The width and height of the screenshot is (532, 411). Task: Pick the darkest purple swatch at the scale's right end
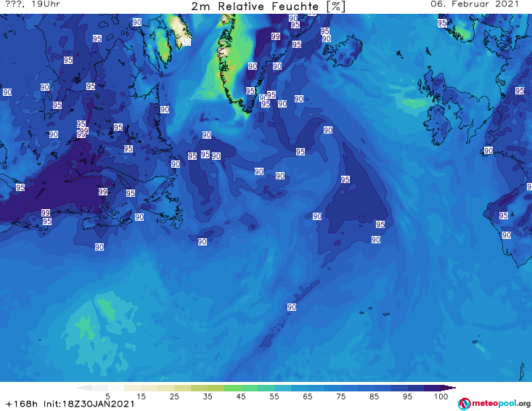coord(449,388)
